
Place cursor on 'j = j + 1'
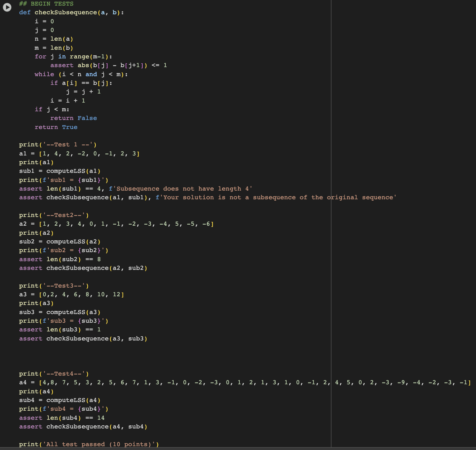coord(83,92)
